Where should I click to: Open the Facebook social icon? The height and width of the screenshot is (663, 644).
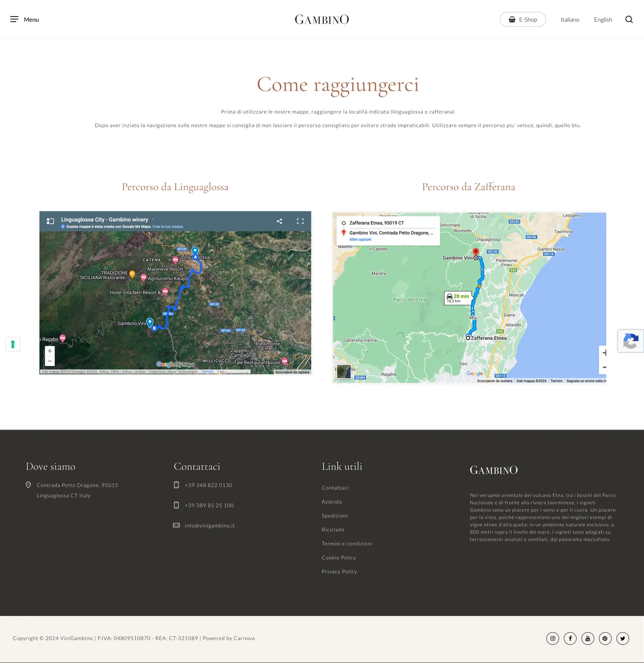[570, 638]
